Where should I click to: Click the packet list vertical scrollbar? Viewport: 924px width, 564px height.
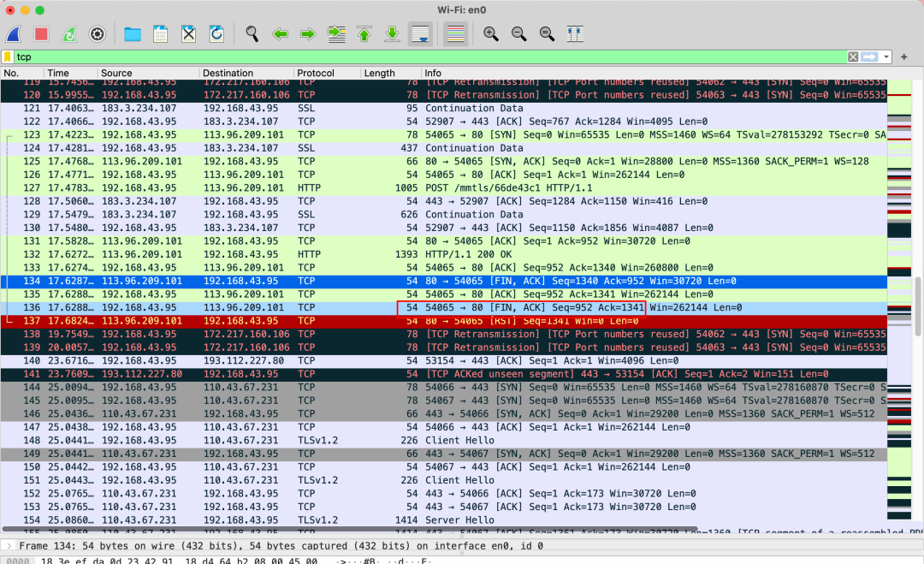click(918, 306)
